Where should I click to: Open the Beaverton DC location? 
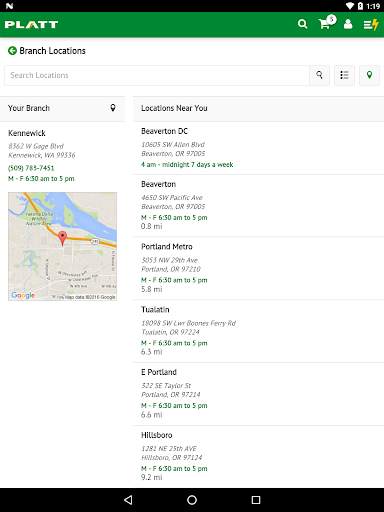pos(258,148)
